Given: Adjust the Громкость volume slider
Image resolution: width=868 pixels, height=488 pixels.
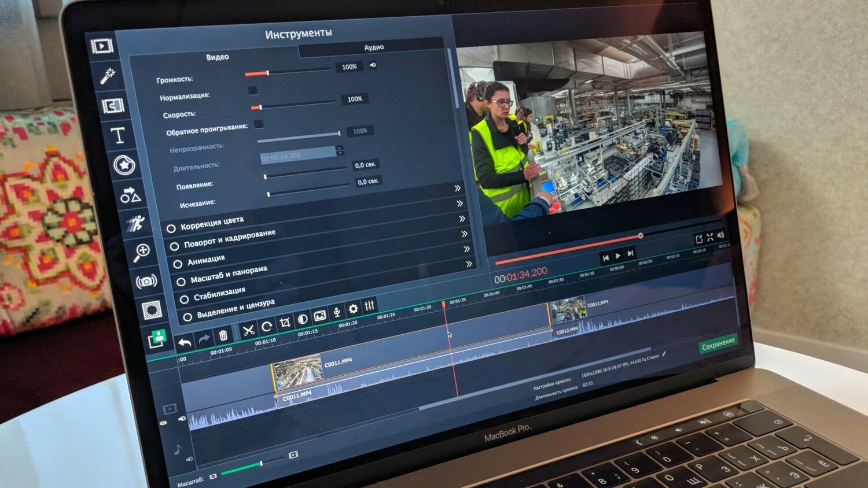Looking at the screenshot, I should (288, 72).
